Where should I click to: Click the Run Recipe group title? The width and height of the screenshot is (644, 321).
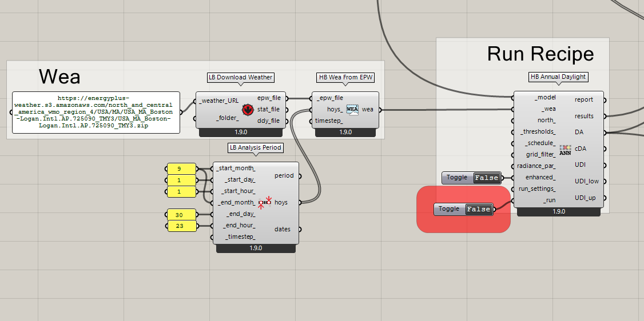click(540, 54)
